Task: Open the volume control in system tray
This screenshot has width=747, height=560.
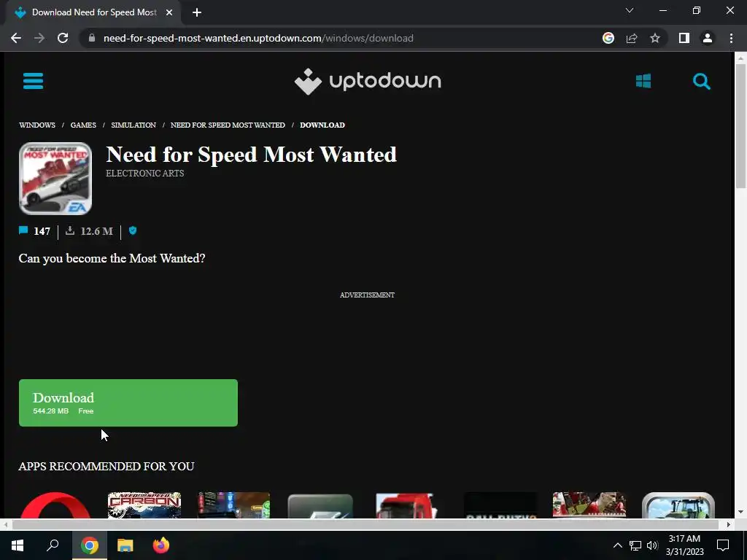Action: (x=652, y=545)
